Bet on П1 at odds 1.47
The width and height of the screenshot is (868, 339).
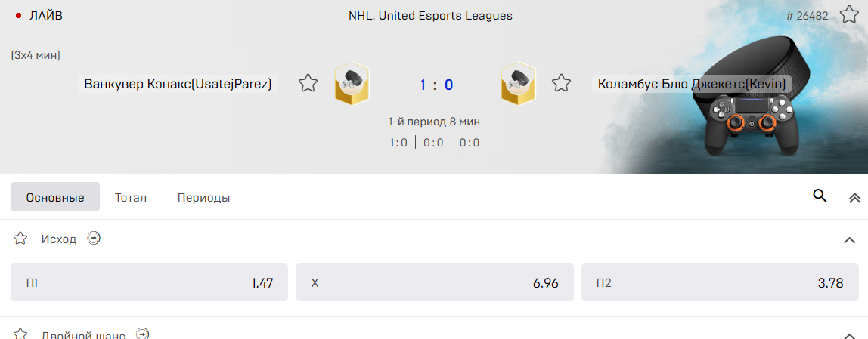pyautogui.click(x=149, y=282)
